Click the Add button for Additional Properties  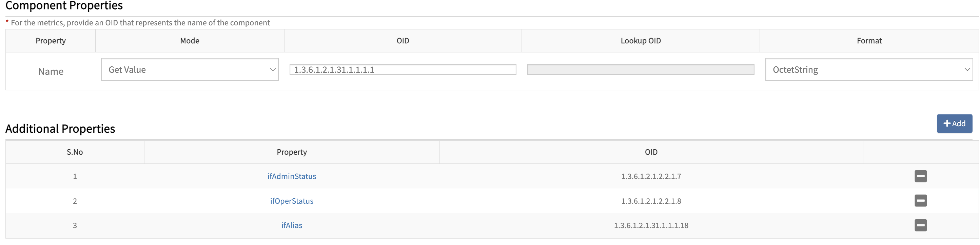tap(954, 124)
